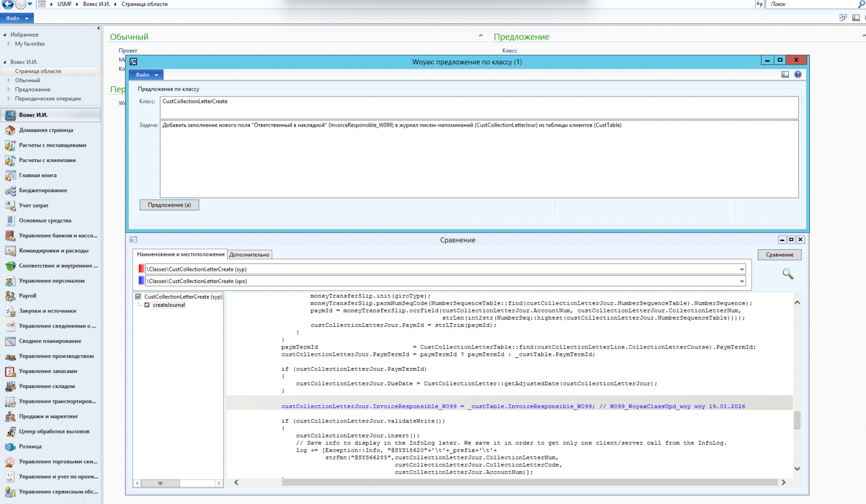Click the red color marker beside syp path
The image size is (866, 504).
(x=141, y=269)
